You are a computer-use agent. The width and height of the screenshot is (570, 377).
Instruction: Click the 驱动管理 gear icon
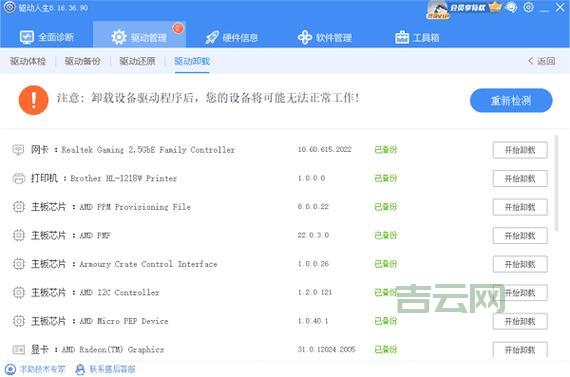[x=119, y=37]
